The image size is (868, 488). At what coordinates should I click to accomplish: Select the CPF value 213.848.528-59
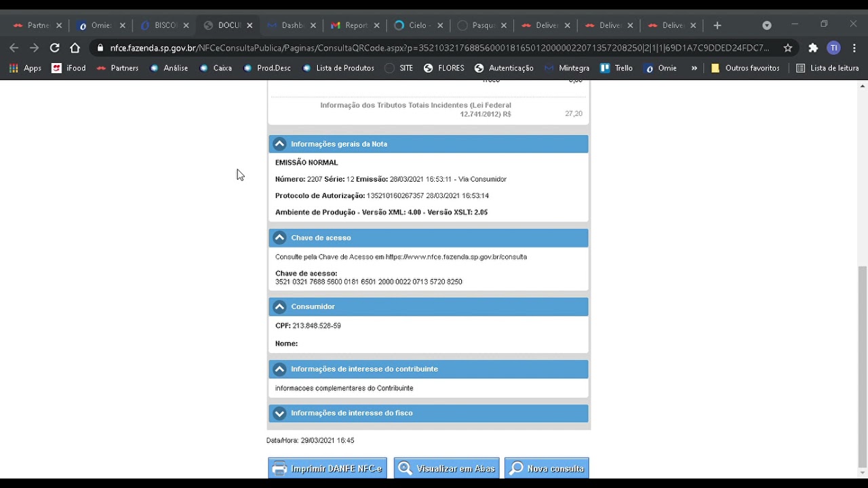(317, 326)
